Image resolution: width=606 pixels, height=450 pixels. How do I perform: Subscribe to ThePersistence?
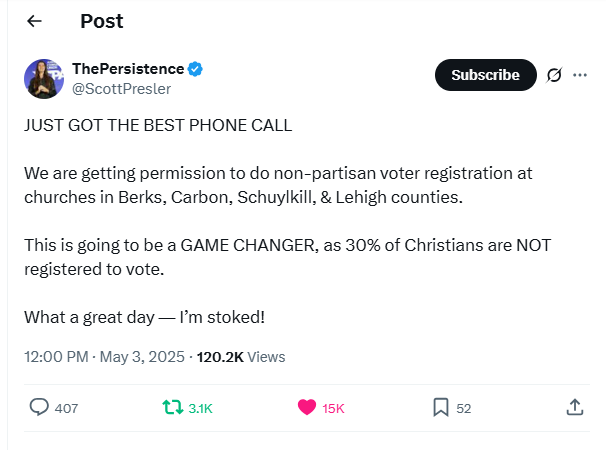click(x=485, y=75)
